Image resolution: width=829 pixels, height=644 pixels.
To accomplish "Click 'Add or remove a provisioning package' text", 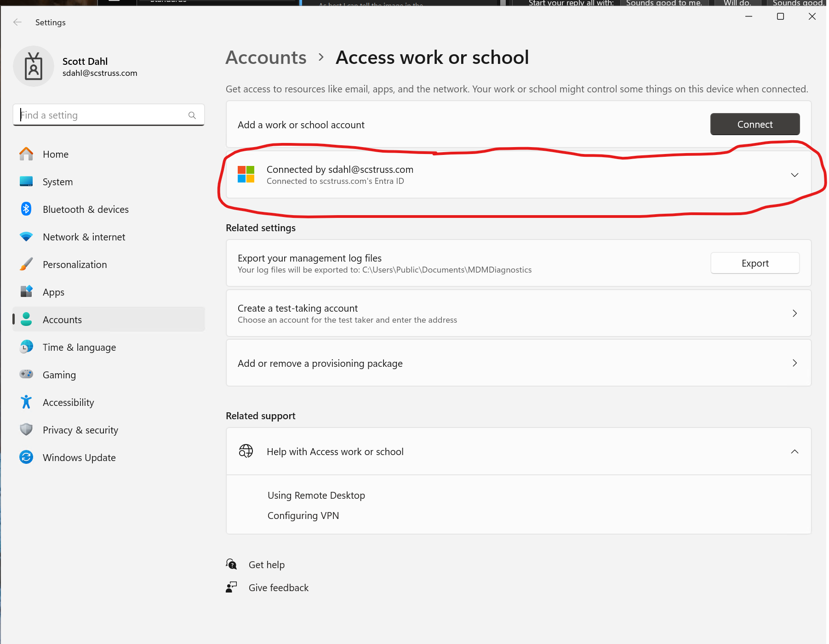I will click(320, 363).
